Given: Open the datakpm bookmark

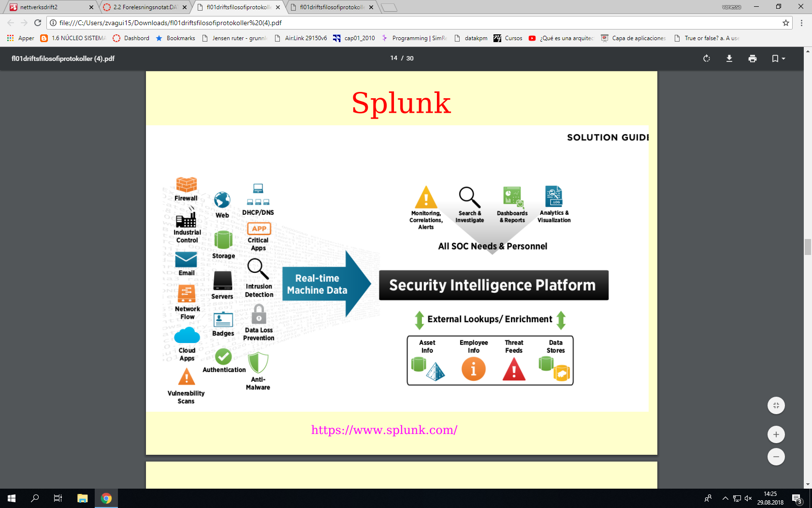Looking at the screenshot, I should [x=471, y=38].
